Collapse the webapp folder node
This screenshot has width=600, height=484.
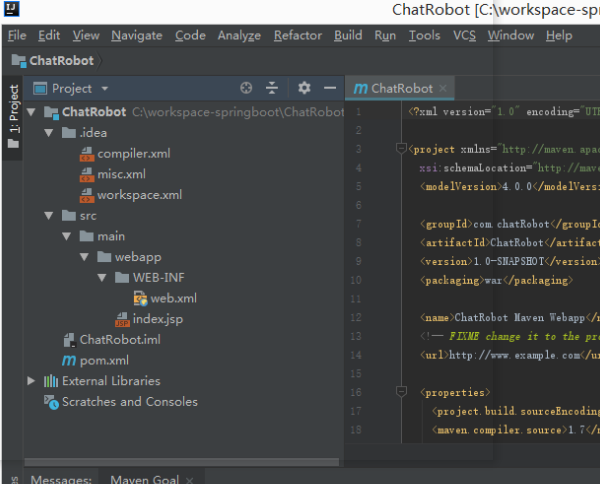point(84,257)
